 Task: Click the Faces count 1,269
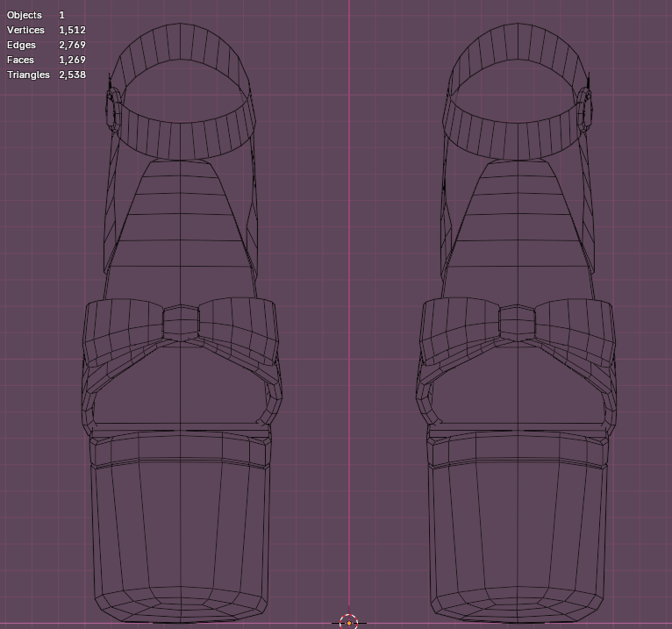click(73, 60)
